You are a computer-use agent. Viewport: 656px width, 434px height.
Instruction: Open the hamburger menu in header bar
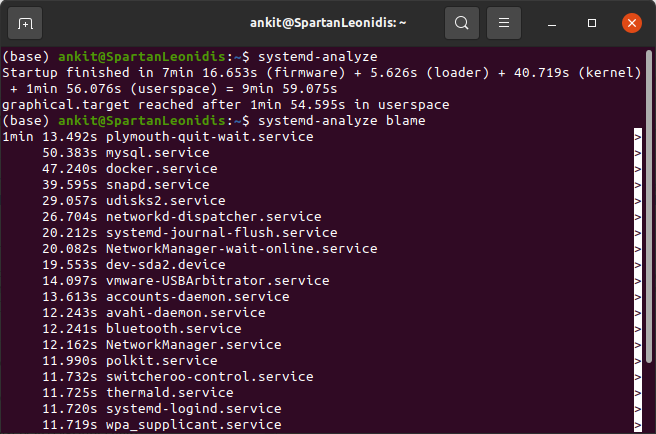[506, 23]
